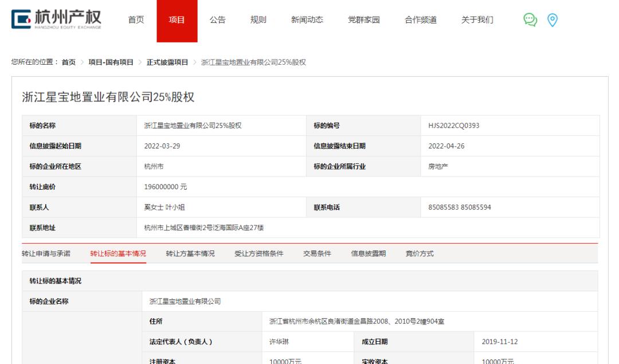Switch to the 交易条件 tab

click(317, 253)
